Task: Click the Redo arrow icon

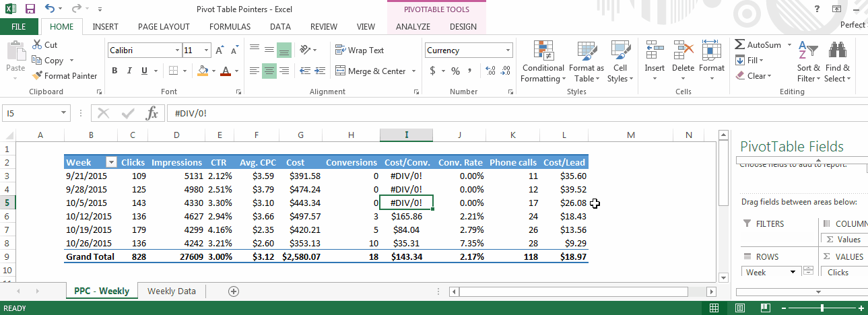Action: click(76, 9)
